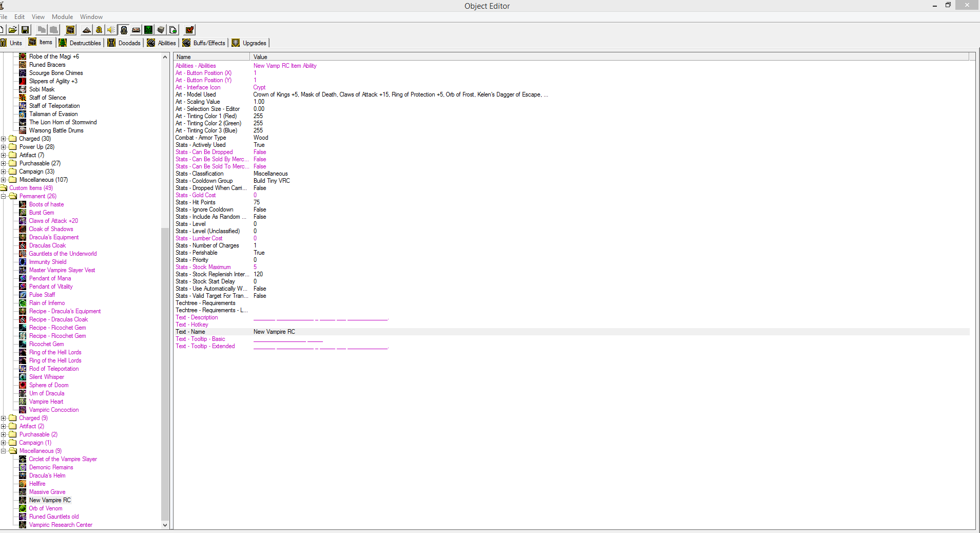
Task: Click the item tree scroll-down arrow
Action: [165, 525]
